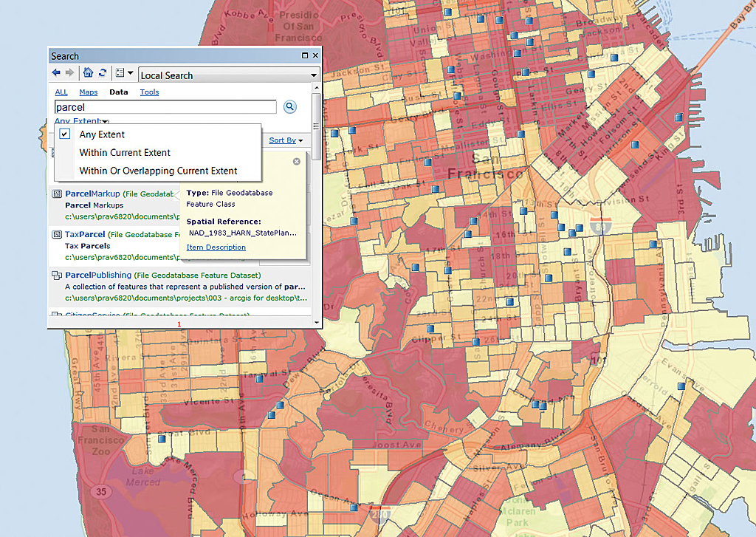Choose Within Current Extent filter

point(125,153)
